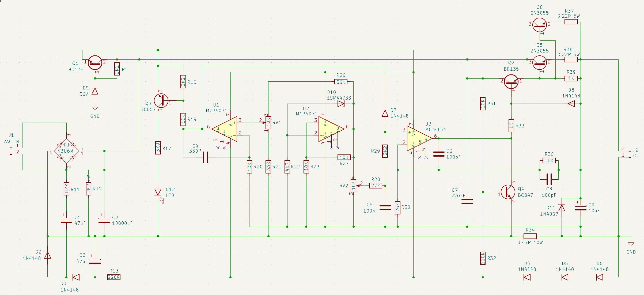This screenshot has width=644, height=295.
Task: Select the R32 220R resistor
Action: coord(483,258)
